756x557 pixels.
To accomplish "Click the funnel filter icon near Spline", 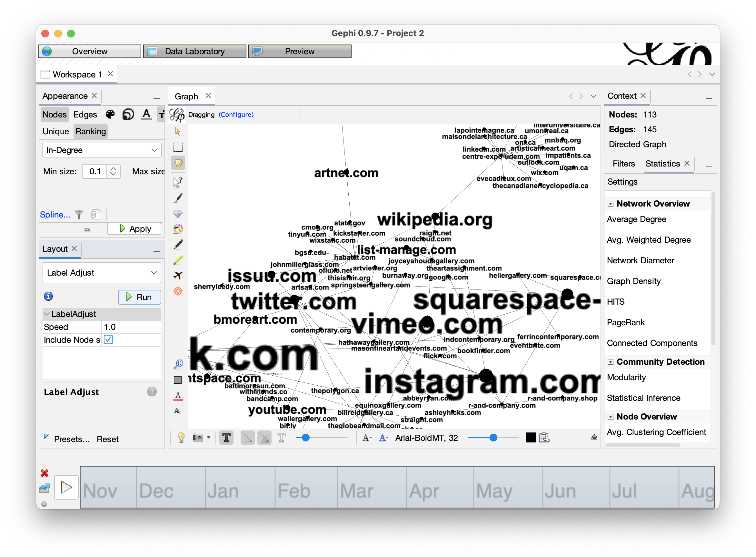I will pyautogui.click(x=79, y=214).
